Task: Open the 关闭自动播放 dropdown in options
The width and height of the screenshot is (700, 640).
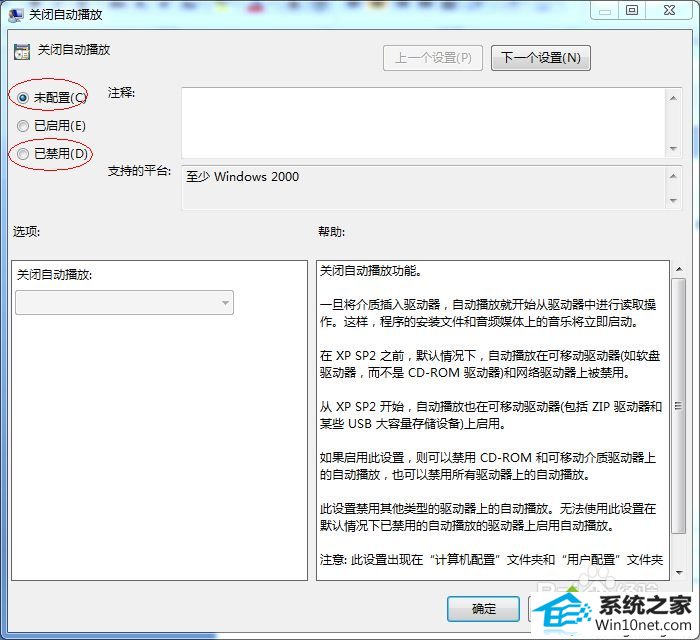Action: (125, 303)
